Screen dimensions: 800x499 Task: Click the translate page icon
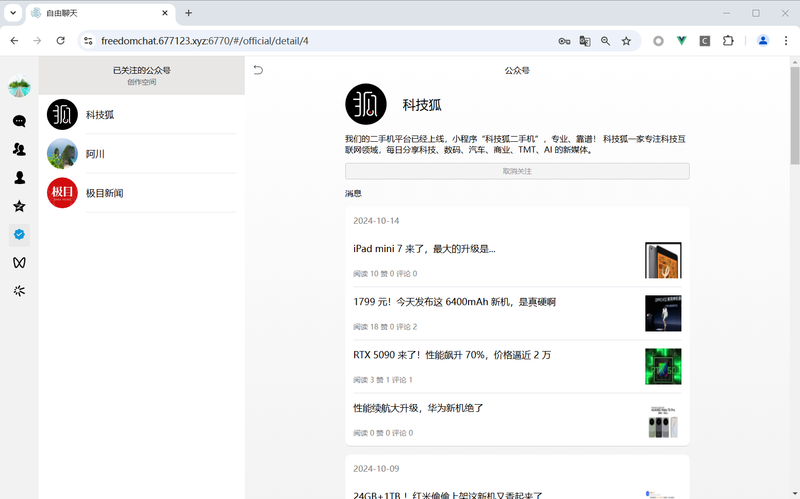[x=585, y=41]
